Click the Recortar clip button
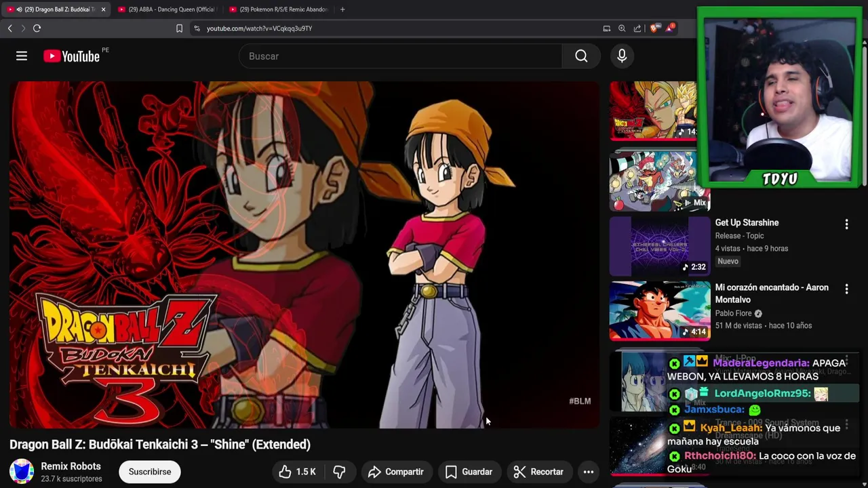The height and width of the screenshot is (488, 868). point(539,472)
